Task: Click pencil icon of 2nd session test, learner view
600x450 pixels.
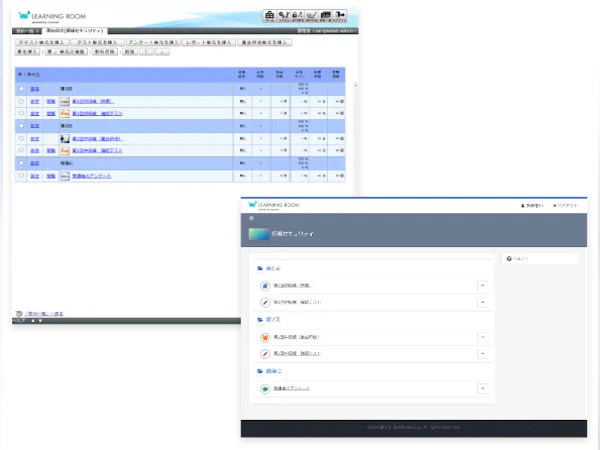Action: pos(265,354)
